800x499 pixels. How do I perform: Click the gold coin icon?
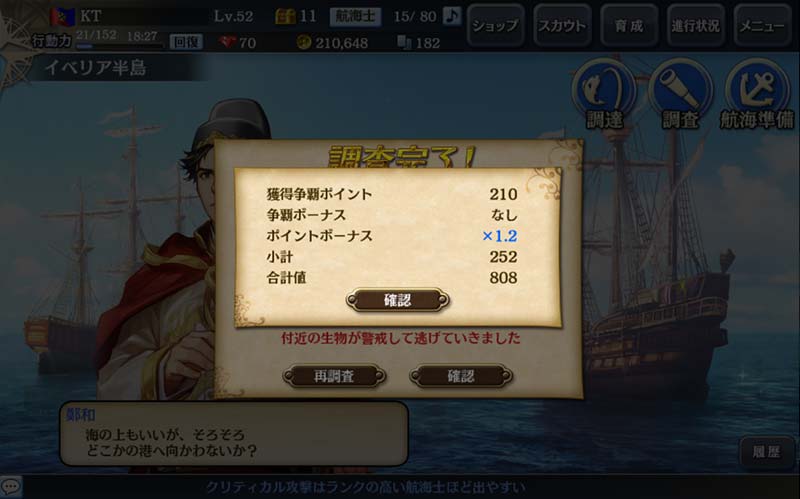(304, 42)
